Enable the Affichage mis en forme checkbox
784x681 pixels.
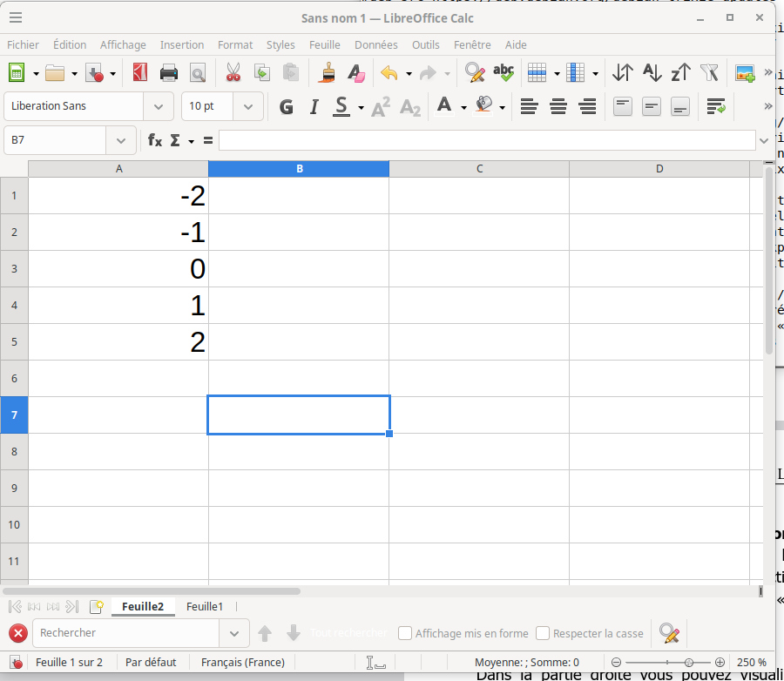[x=405, y=633]
